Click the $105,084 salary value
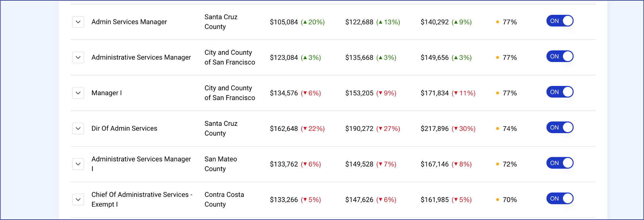 [284, 22]
